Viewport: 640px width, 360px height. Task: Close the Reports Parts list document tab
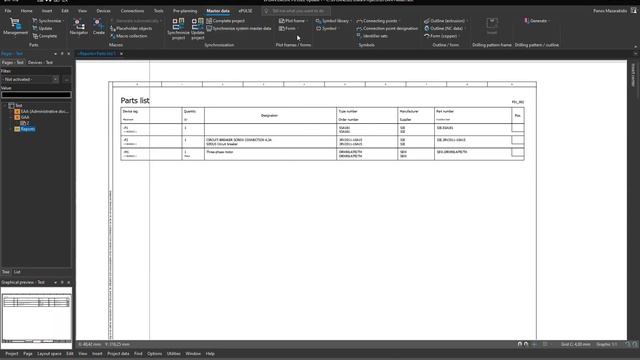[x=121, y=53]
